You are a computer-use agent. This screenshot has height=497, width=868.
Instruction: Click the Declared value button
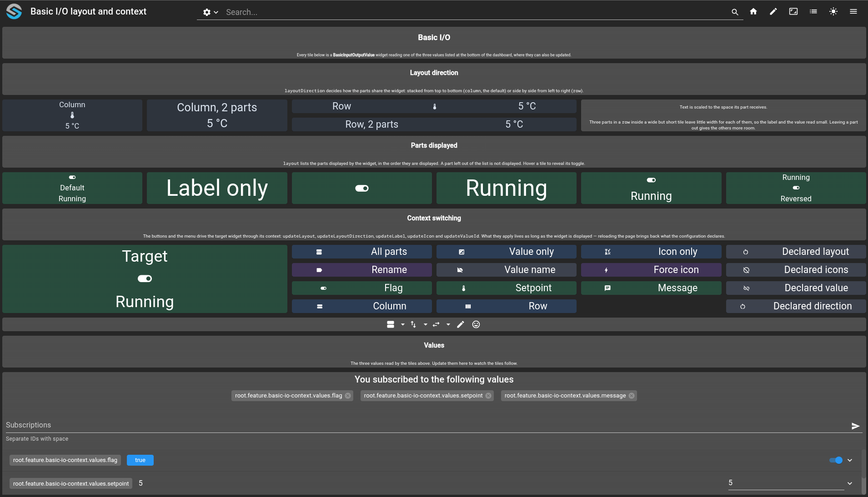point(796,288)
